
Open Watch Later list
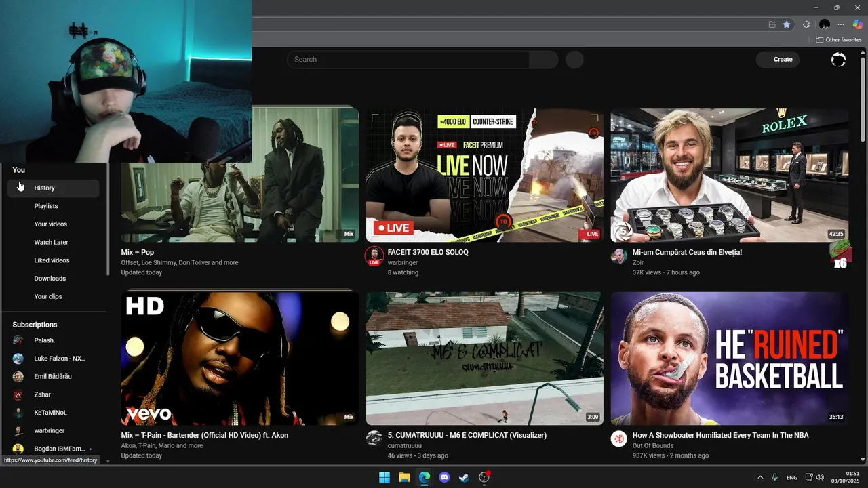point(54,242)
